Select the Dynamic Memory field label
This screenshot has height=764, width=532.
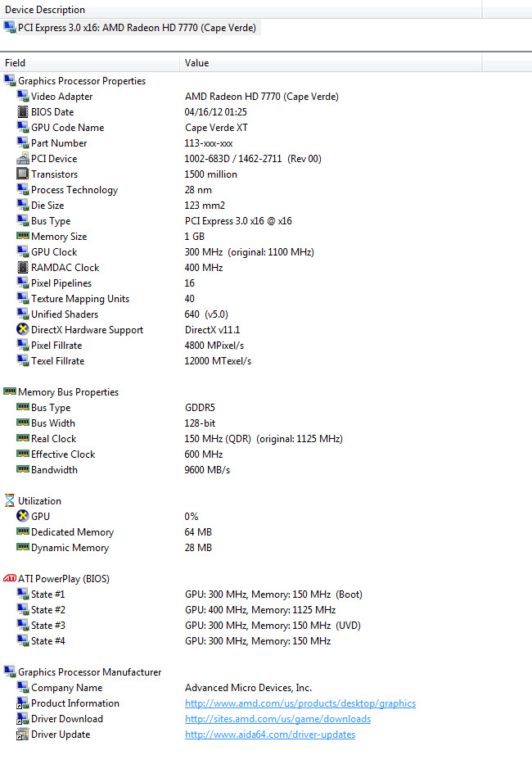(x=70, y=548)
